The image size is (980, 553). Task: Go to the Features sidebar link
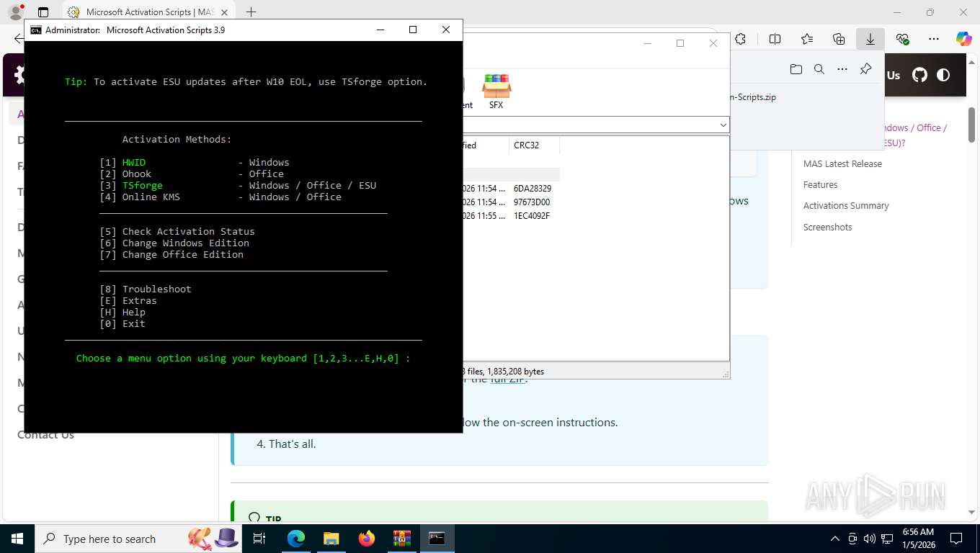820,185
